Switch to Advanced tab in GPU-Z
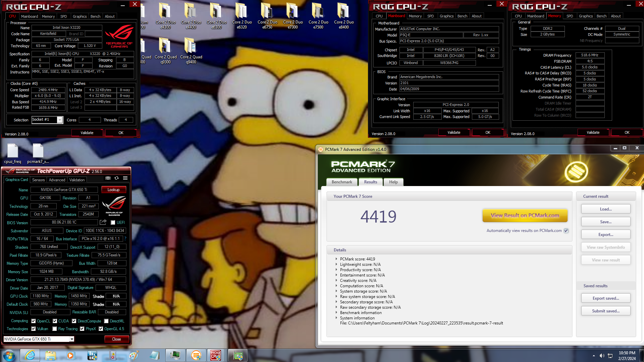 coord(57,180)
